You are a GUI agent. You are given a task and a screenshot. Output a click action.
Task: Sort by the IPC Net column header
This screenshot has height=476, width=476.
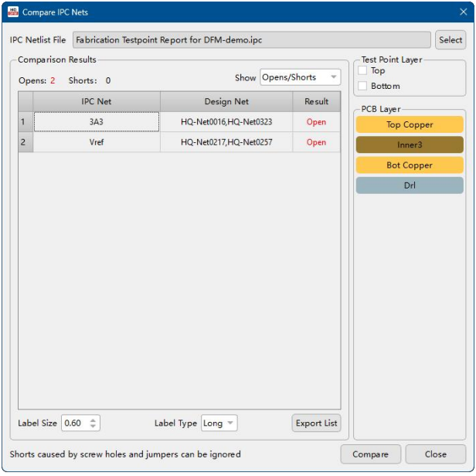tap(97, 102)
